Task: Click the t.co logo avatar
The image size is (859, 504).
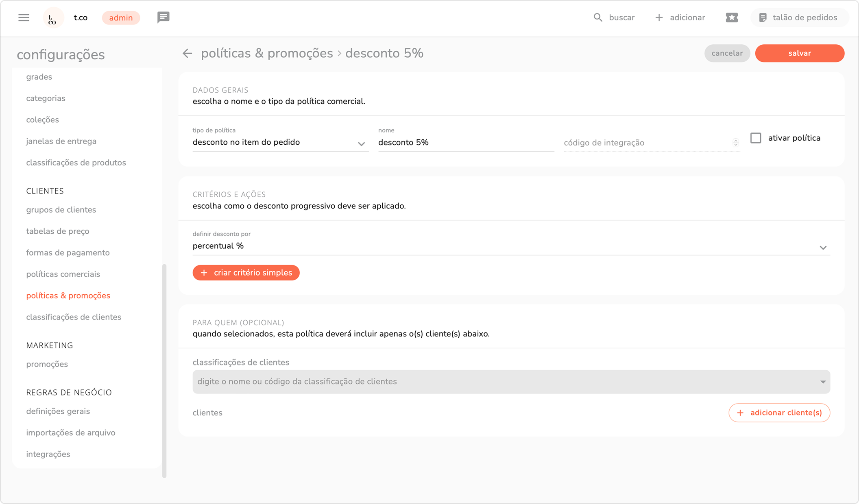Action: (x=53, y=18)
